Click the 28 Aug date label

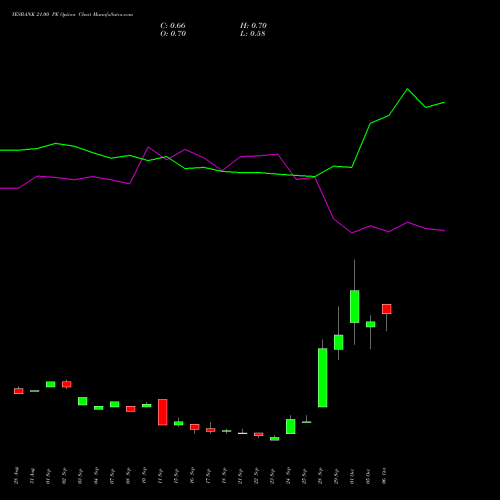pos(16,476)
